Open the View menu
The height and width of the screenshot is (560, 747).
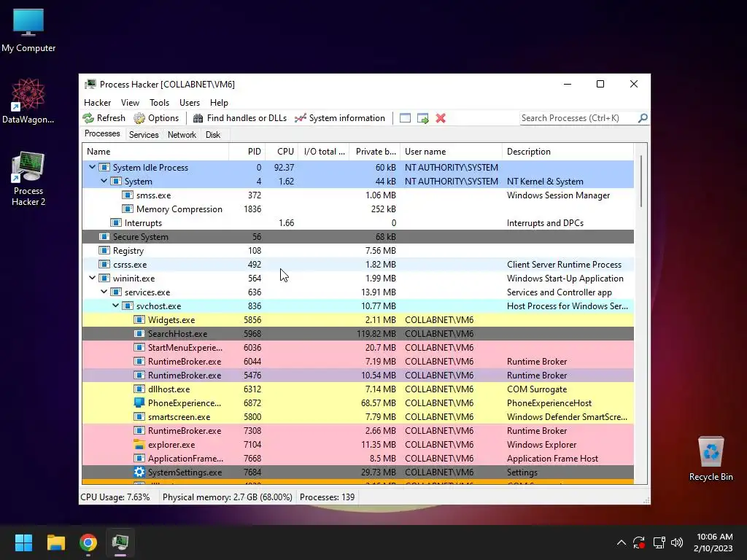[x=130, y=102]
